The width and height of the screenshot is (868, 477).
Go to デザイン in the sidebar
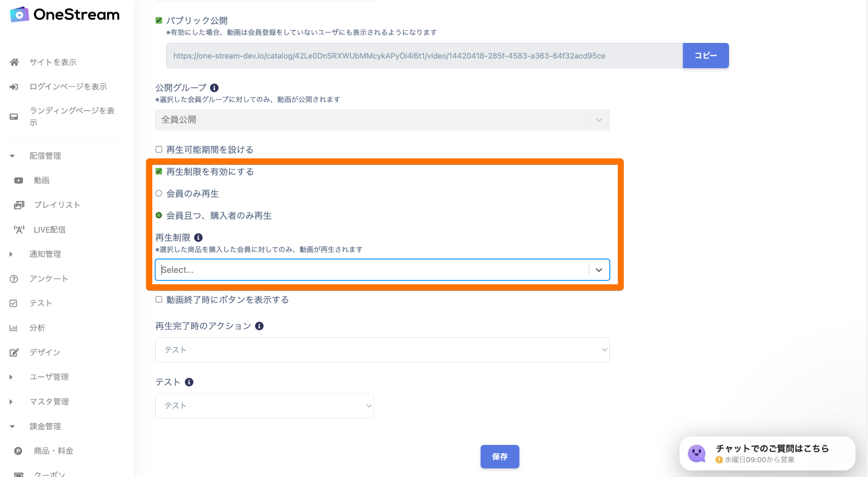click(45, 353)
